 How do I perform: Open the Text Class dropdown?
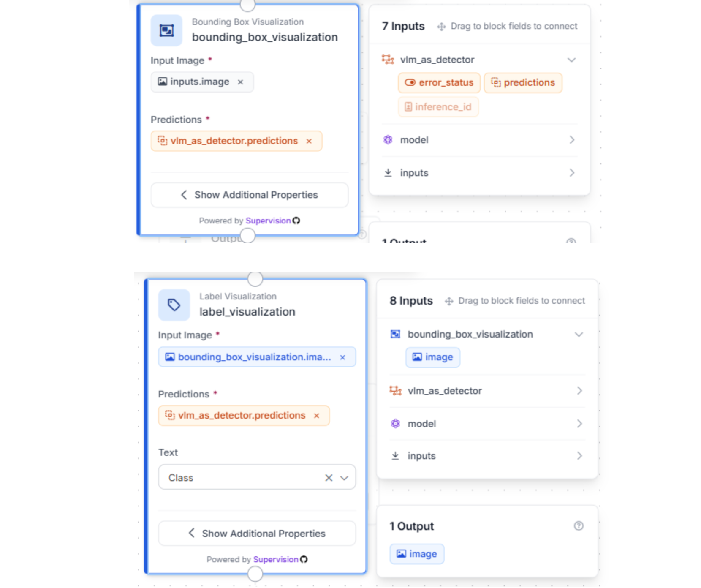pos(345,478)
